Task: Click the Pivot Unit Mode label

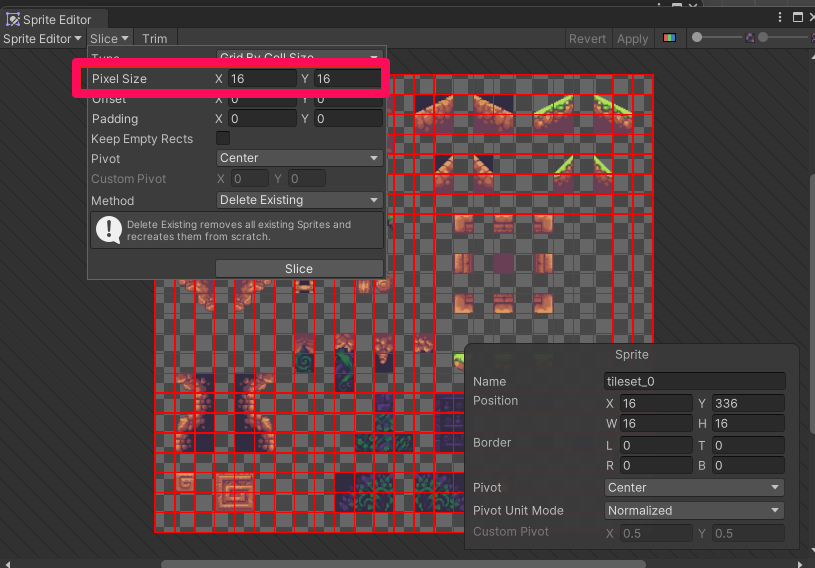Action: click(518, 510)
